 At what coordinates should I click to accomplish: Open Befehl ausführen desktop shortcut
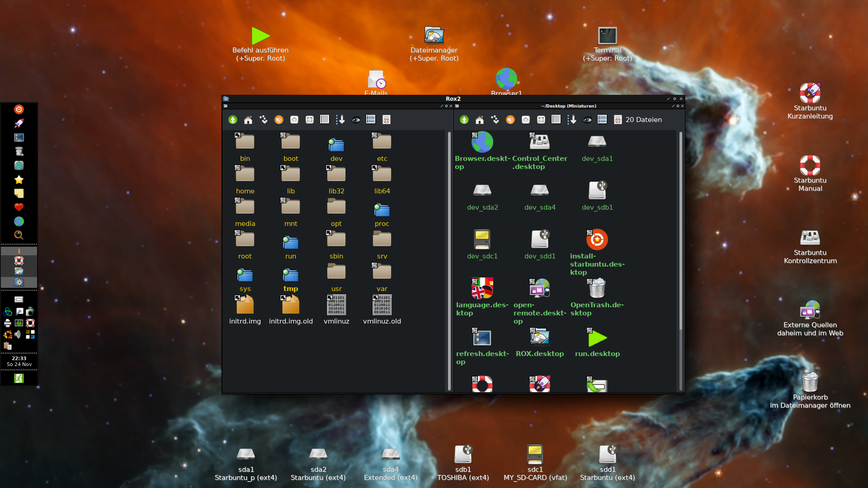(260, 44)
